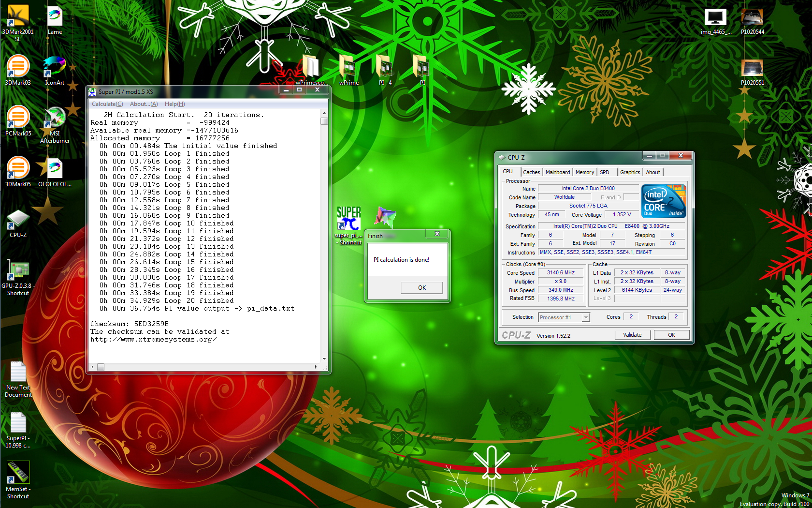Click the OK button in CPU-Z
The width and height of the screenshot is (812, 508).
coord(671,335)
